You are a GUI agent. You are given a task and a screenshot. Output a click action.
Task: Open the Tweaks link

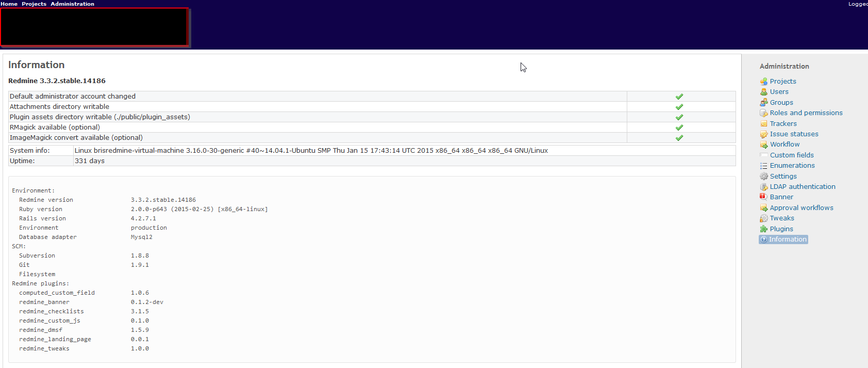[x=782, y=218]
